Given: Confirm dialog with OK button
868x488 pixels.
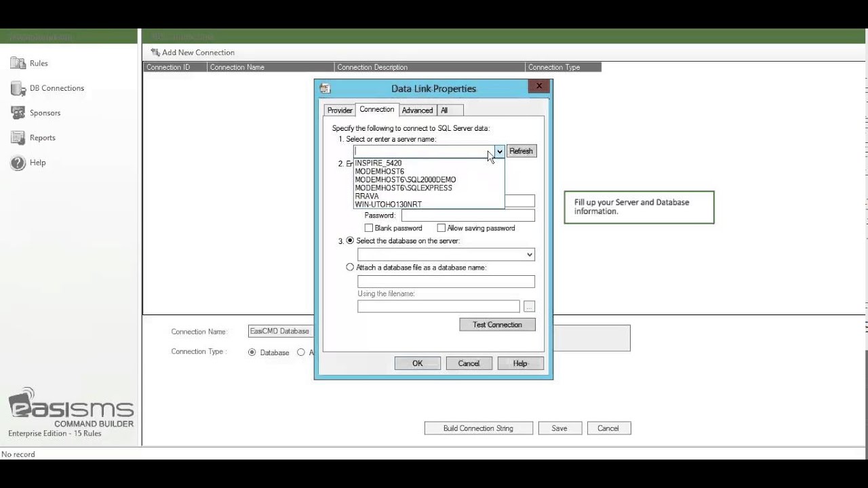Looking at the screenshot, I should click(x=418, y=363).
